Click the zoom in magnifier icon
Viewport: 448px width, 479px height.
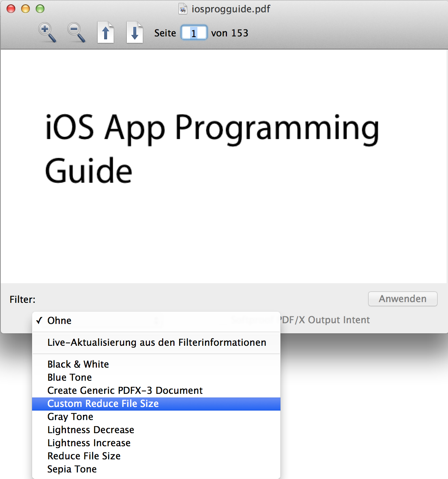(x=47, y=33)
